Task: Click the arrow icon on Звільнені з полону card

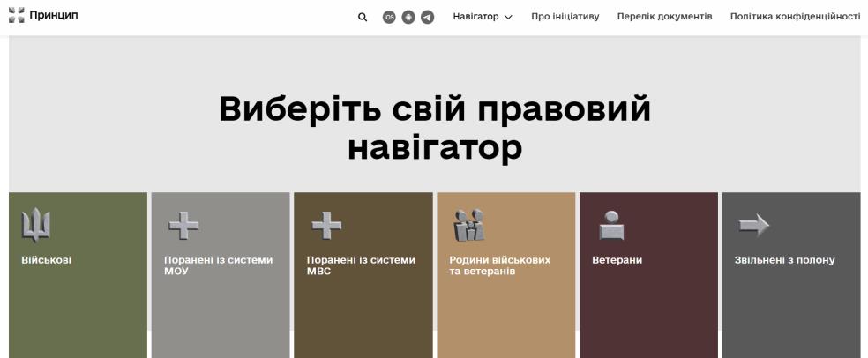Action: (754, 225)
